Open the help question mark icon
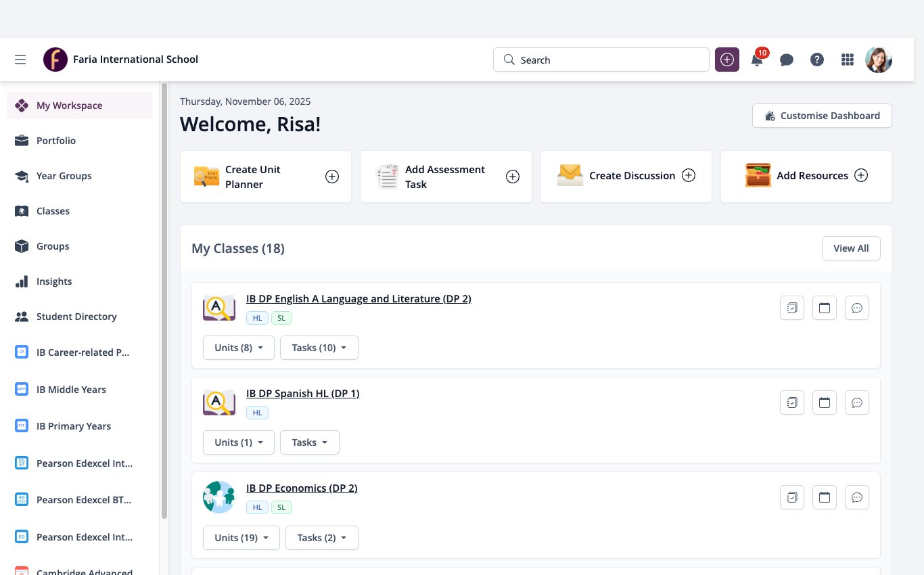The height and width of the screenshot is (575, 924). 817,60
